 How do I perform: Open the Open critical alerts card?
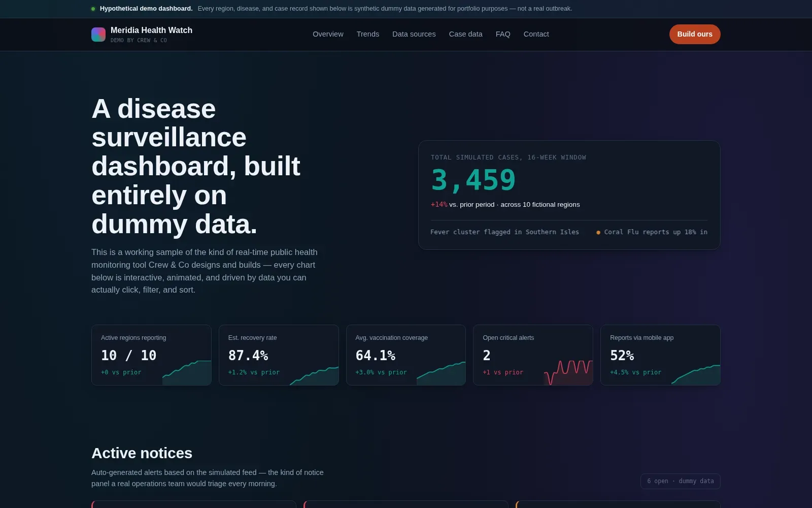(x=533, y=355)
